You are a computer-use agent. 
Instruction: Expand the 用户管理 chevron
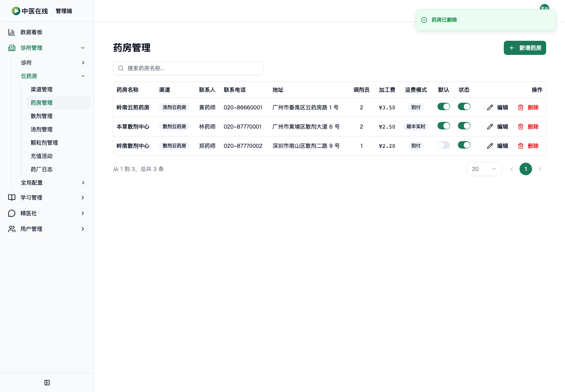click(x=83, y=229)
